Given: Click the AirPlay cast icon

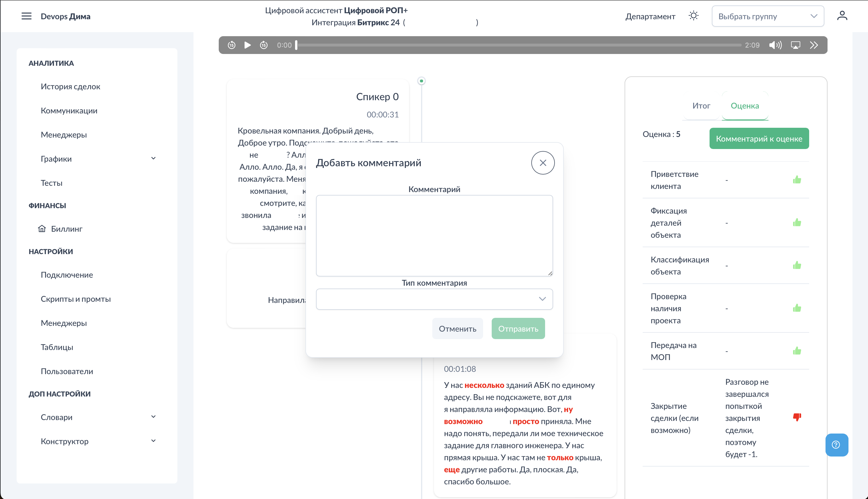Looking at the screenshot, I should pos(795,45).
